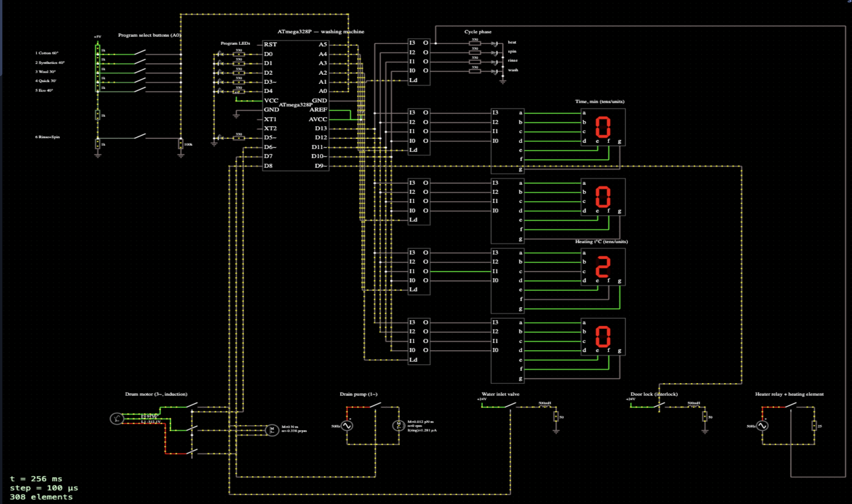Click the 'ATmega328P — washing machine' title text
Screen dimensions: 852x504
[x=320, y=32]
